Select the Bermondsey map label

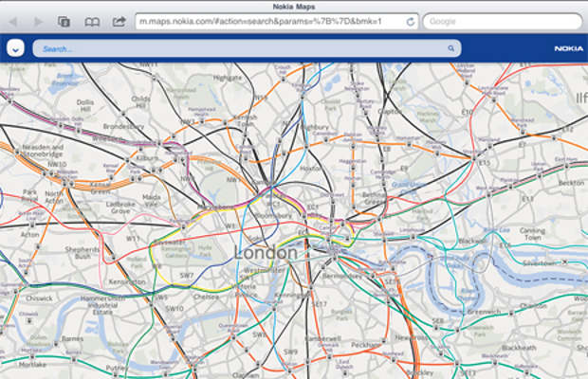tap(342, 276)
